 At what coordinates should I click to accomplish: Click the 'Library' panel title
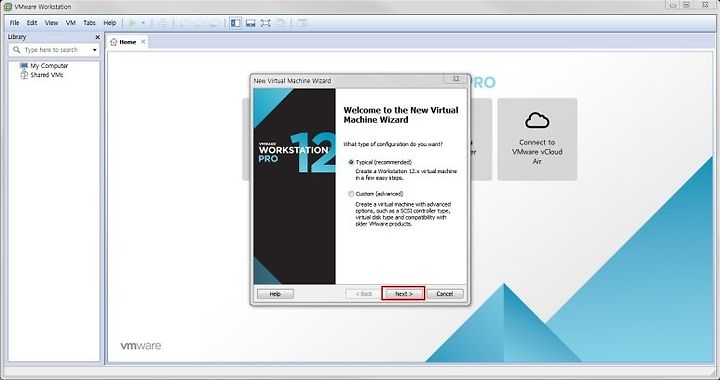click(17, 37)
